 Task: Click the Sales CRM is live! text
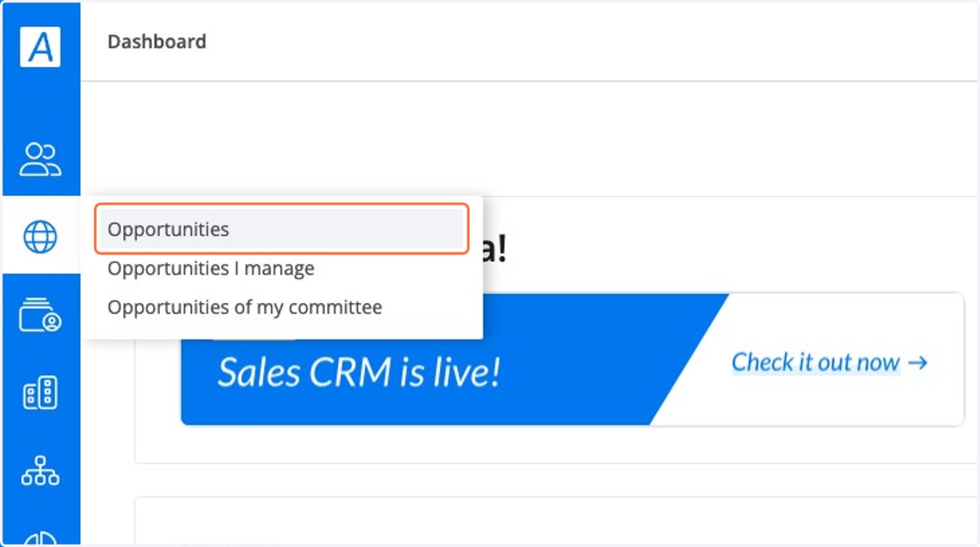(x=359, y=372)
